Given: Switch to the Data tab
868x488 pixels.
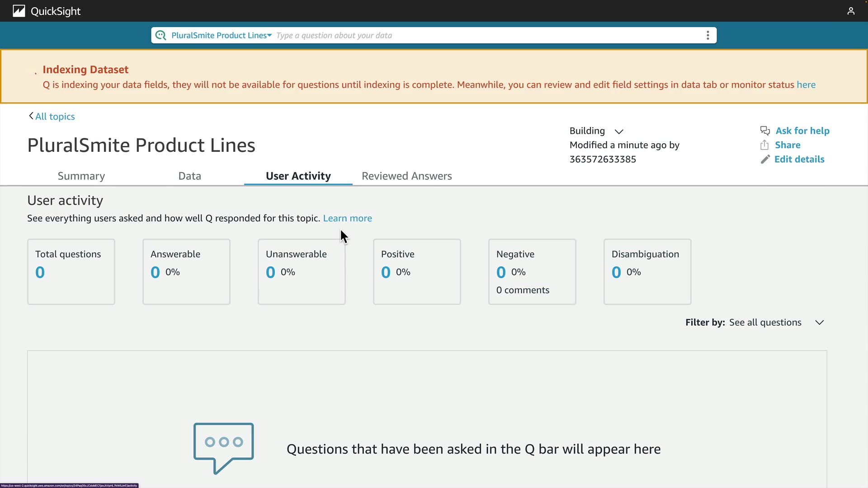Looking at the screenshot, I should click(189, 176).
